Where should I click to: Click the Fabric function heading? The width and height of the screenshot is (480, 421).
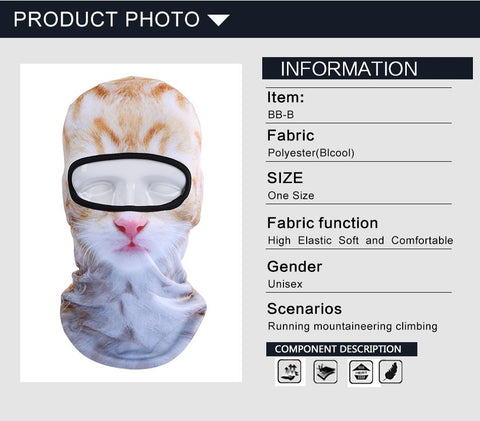(322, 223)
